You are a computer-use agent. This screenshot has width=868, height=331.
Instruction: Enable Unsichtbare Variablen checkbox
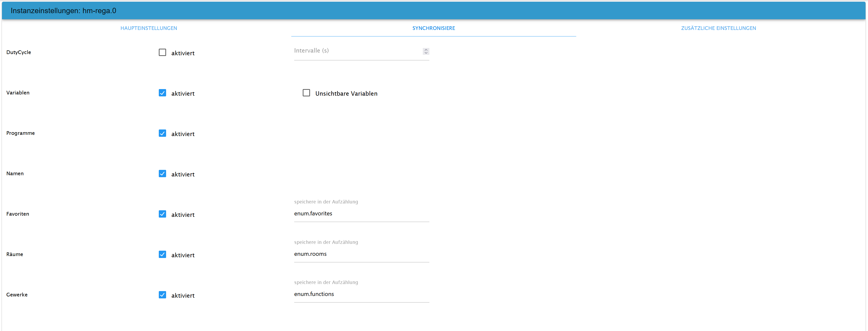pyautogui.click(x=306, y=93)
